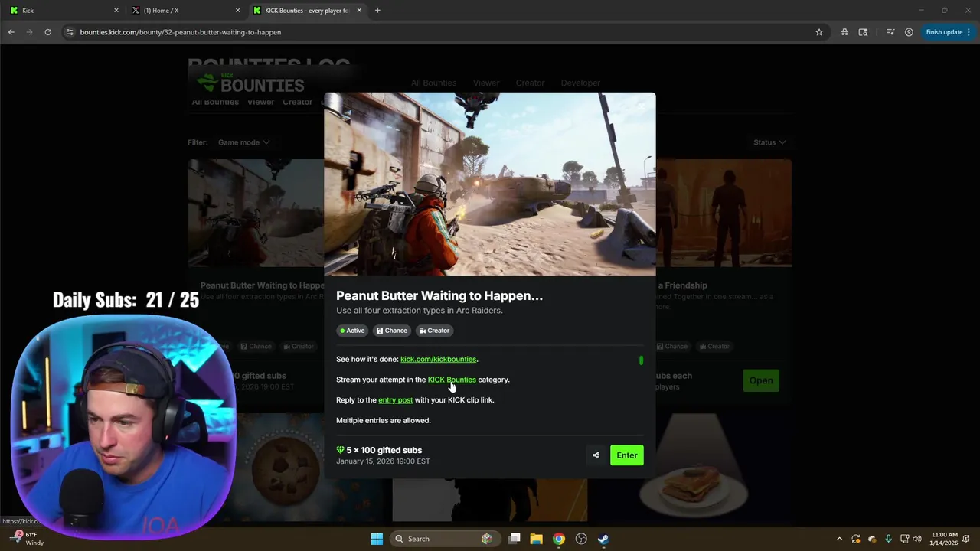
Task: Click the Finish update button
Action: click(x=948, y=32)
